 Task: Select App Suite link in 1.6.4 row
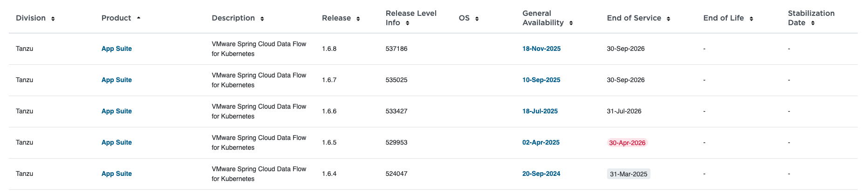pyautogui.click(x=116, y=174)
